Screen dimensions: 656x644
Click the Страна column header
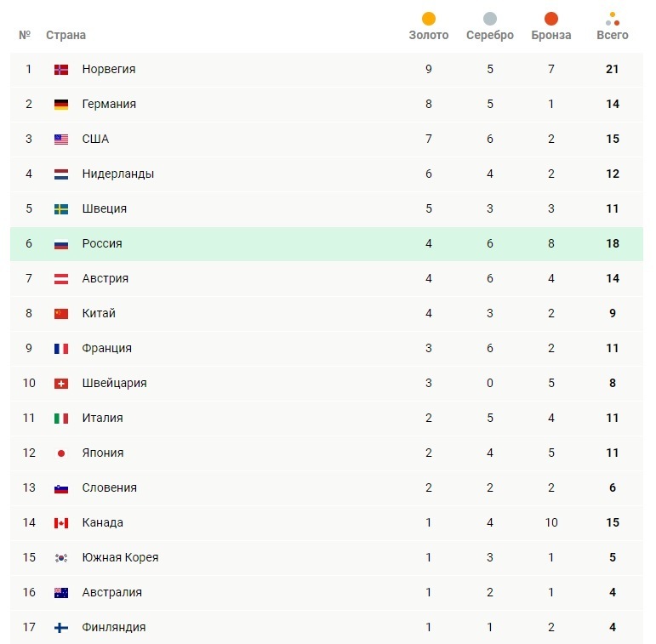pos(66,36)
